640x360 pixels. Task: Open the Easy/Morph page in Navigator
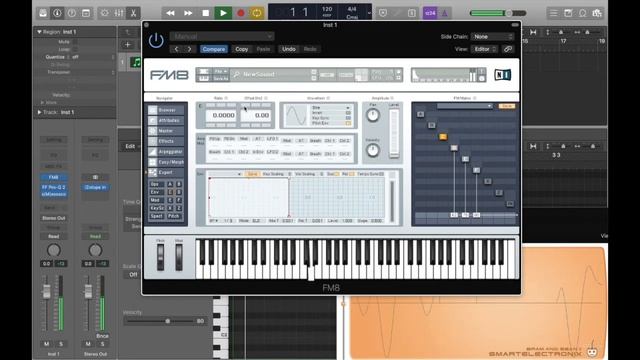[165, 162]
